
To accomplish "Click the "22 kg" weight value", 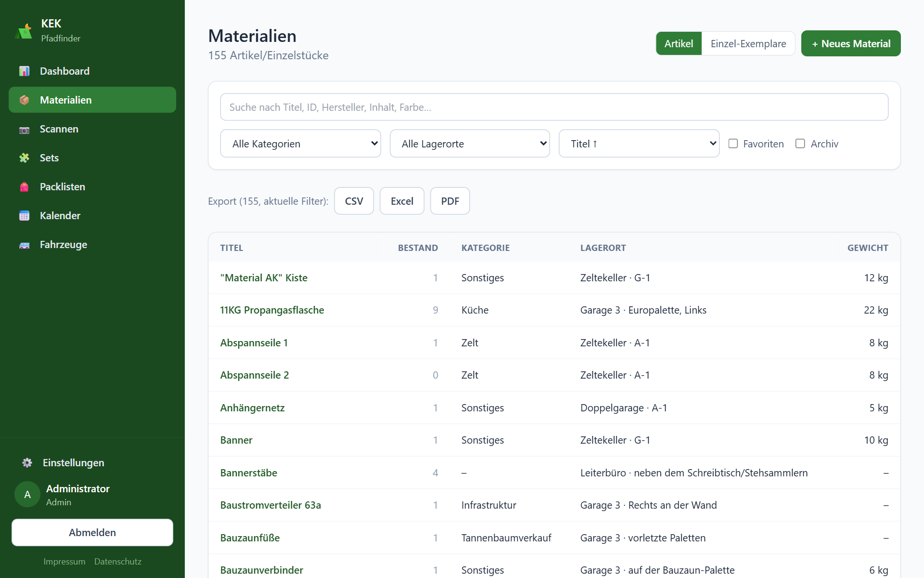I will [x=876, y=310].
